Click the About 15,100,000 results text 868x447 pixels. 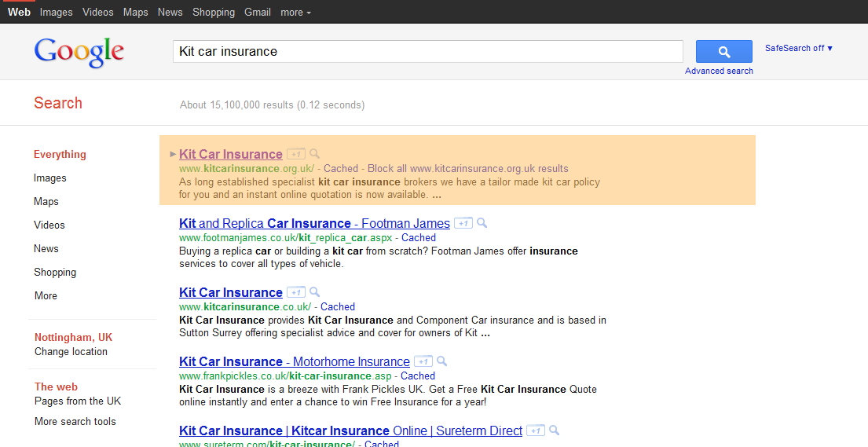tap(273, 104)
